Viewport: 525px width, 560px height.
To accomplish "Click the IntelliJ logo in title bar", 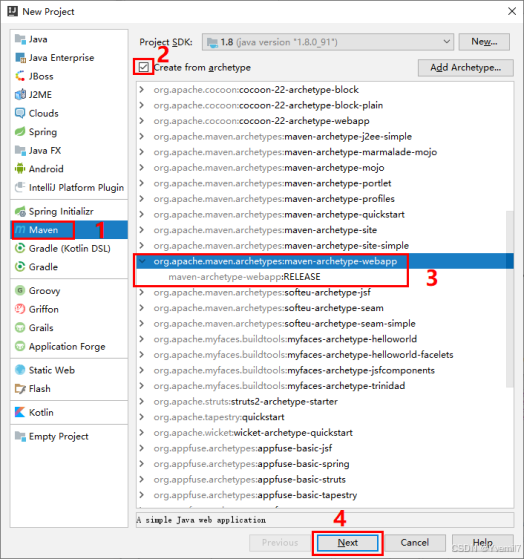I will point(12,11).
